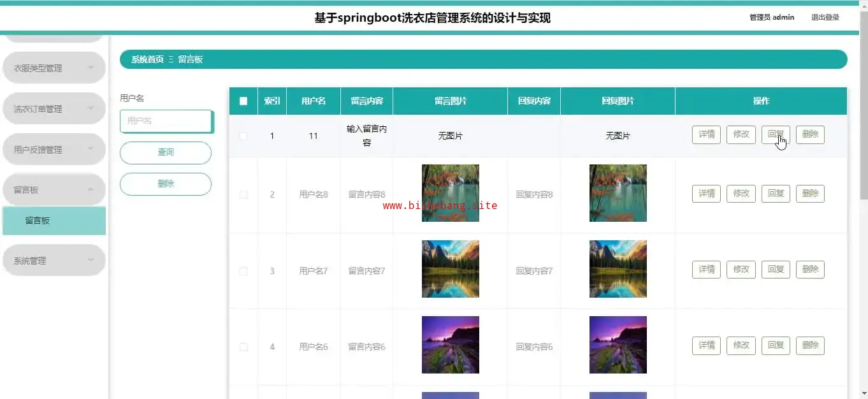Screen dimensions: 868x399
Task: Click the batch 删除 button below 查询
Action: [166, 184]
